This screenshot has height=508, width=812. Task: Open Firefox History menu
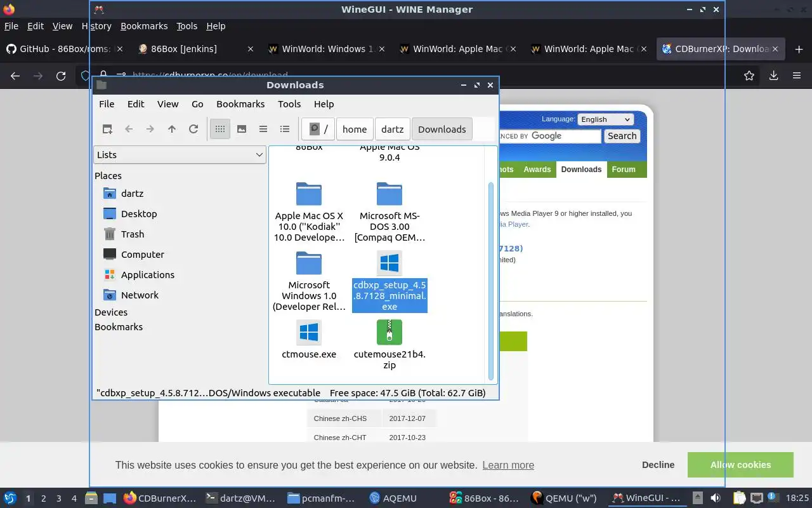(96, 26)
